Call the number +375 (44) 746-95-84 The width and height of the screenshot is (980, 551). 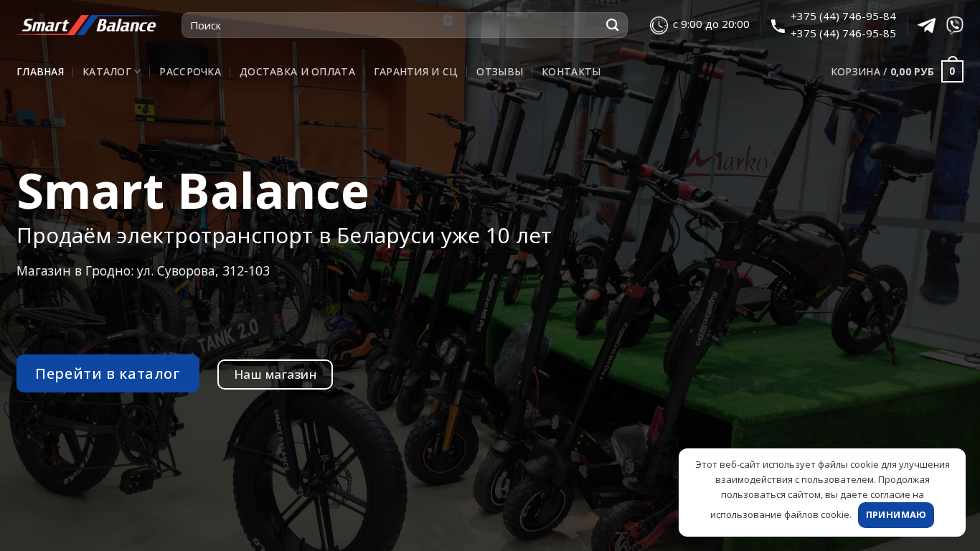click(843, 17)
